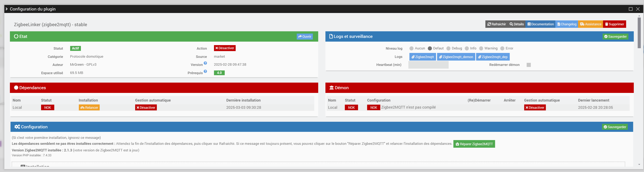This screenshot has width=644, height=172.
Task: Relancer the dependencies installation
Action: pos(89,108)
